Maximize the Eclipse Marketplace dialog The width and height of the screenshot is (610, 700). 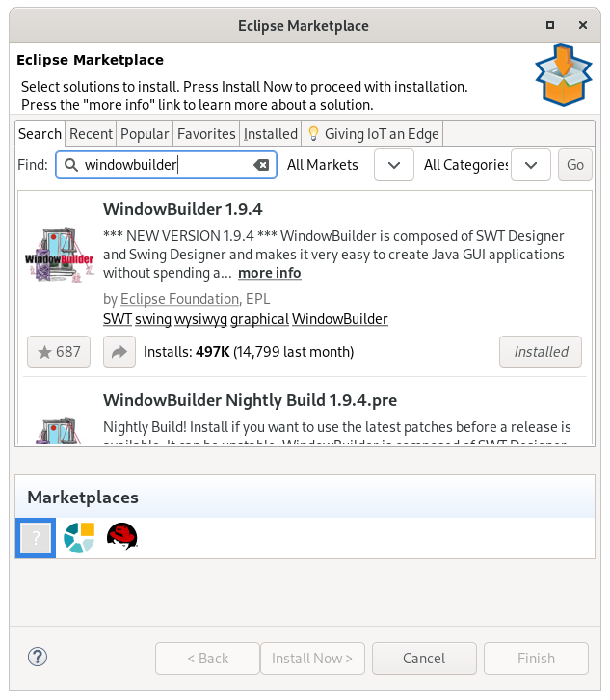coord(550,25)
